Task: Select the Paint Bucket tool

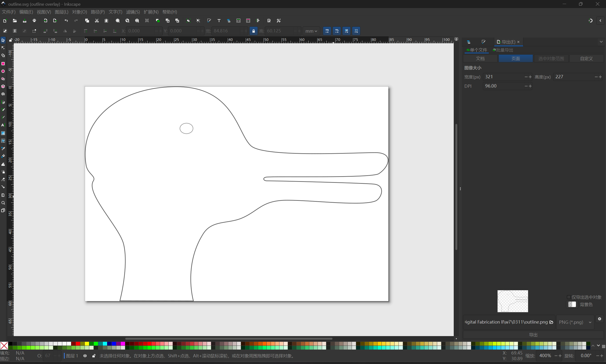Action: click(x=3, y=156)
